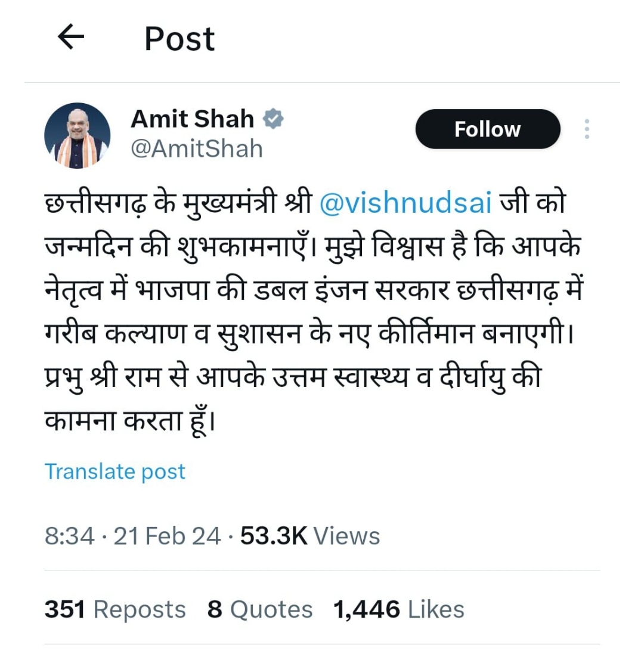Viewport: 644px width, 657px height.
Task: Open Amit Shah's profile picture
Action: pos(78,135)
